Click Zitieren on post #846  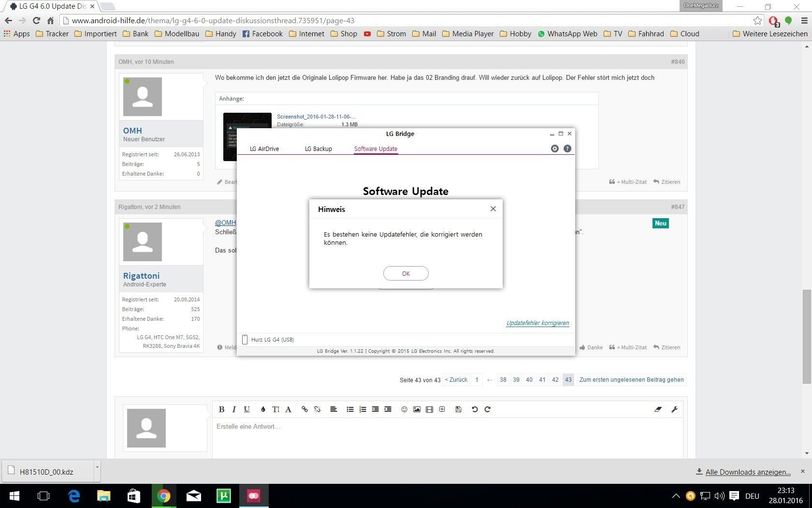(667, 182)
